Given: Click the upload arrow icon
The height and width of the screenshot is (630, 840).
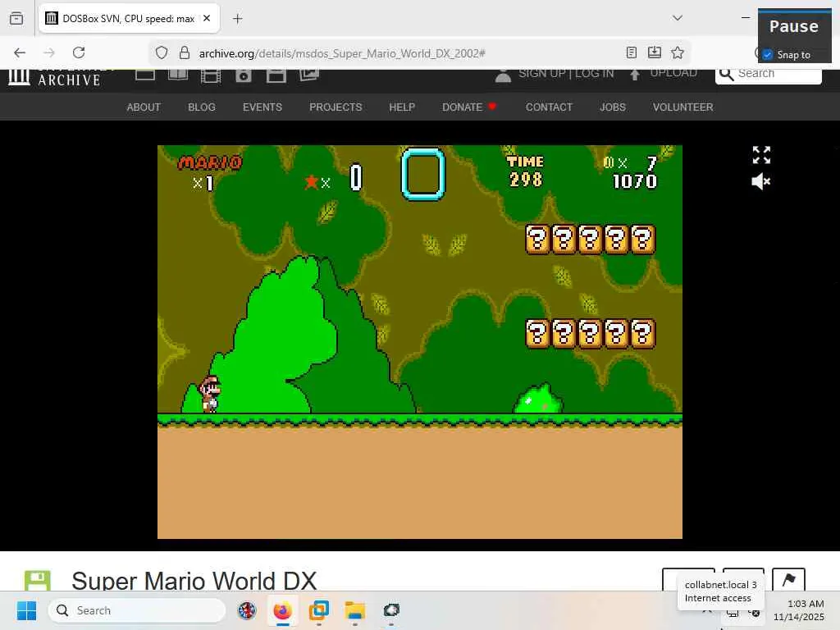Looking at the screenshot, I should 635,75.
